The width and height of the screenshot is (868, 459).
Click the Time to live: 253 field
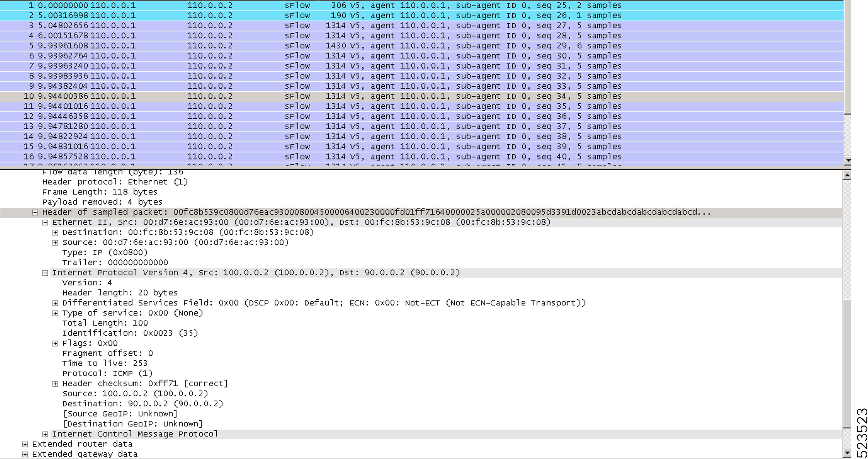[105, 363]
